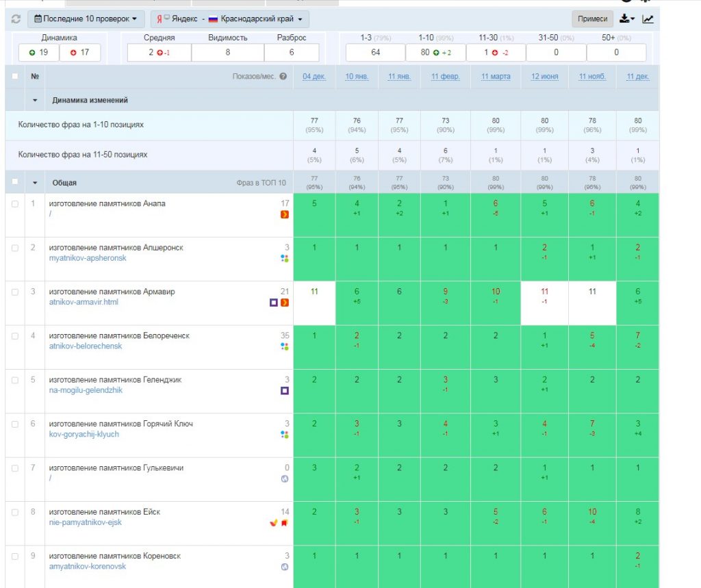
Task: Click the globe icon in the Гулькевичи row
Action: click(284, 479)
